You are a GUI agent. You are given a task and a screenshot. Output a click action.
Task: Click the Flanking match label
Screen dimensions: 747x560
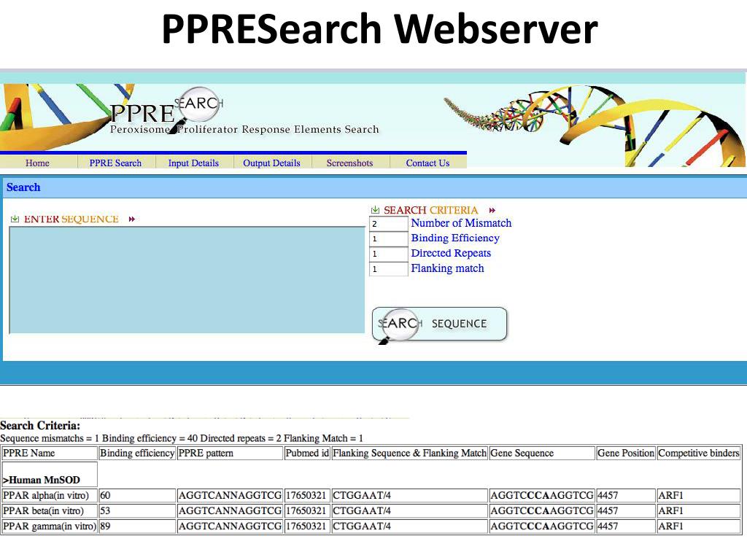pyautogui.click(x=447, y=268)
